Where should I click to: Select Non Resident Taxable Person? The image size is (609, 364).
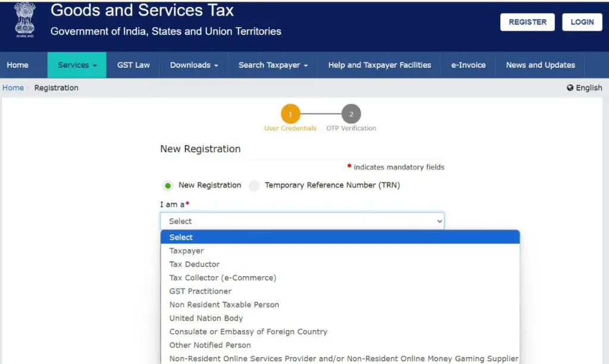(340, 305)
